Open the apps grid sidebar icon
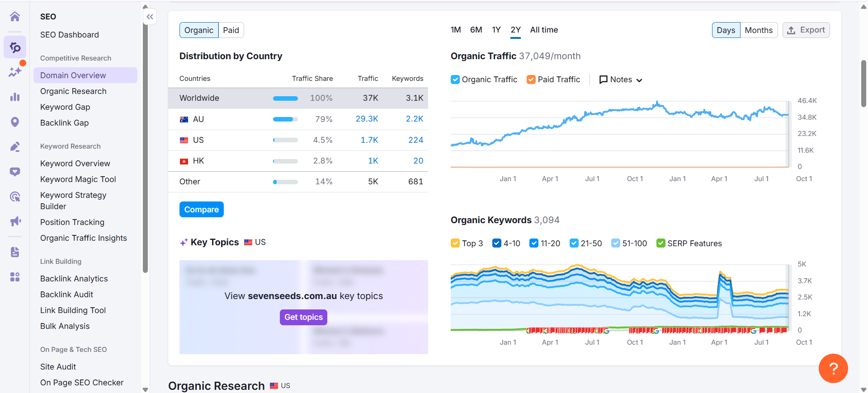868x393 pixels. pos(15,276)
